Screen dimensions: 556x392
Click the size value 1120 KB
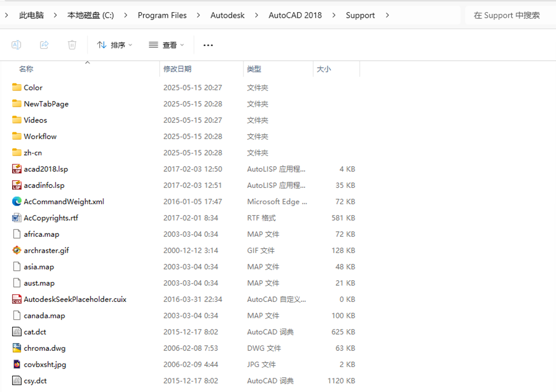click(x=341, y=381)
